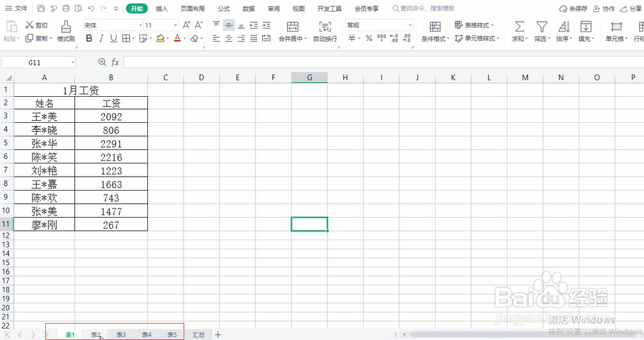Viewport: 644px width, 340px height.
Task: Expand the Name Box dropdown arrow
Action: [x=72, y=62]
